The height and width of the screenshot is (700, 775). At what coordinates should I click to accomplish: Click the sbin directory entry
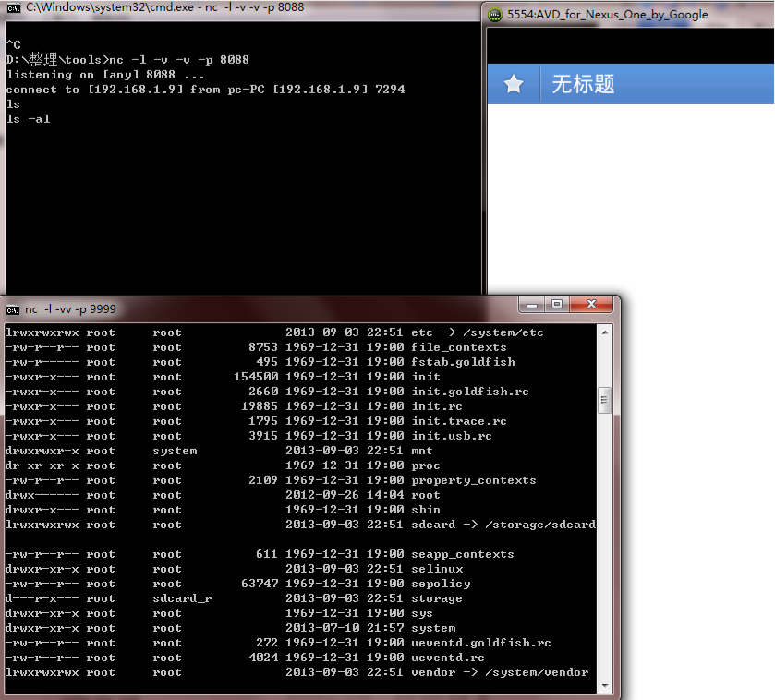[426, 510]
